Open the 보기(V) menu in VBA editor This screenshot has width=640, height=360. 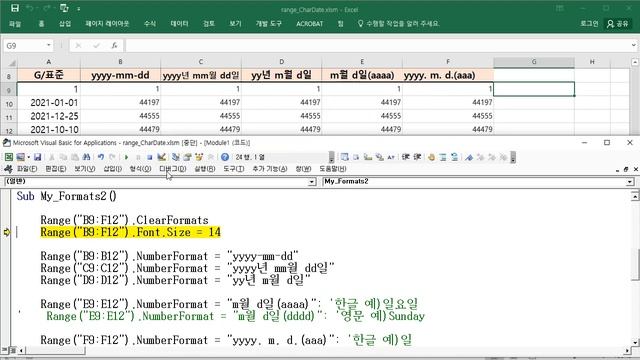pyautogui.click(x=84, y=169)
